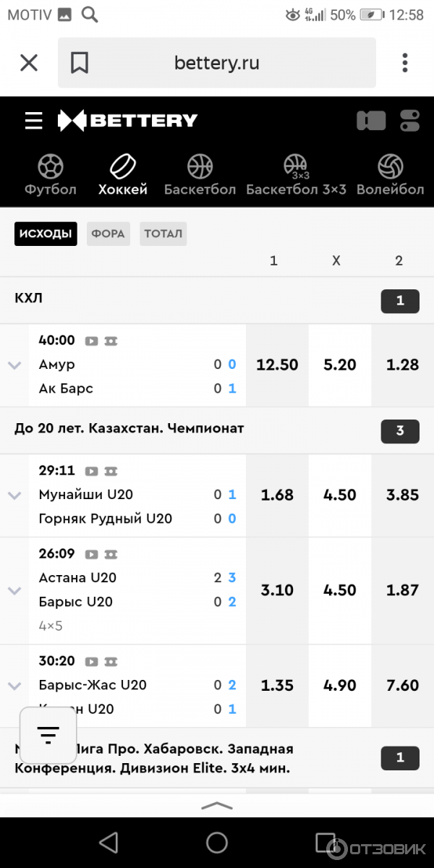Open the Bettery hamburger menu

(33, 121)
